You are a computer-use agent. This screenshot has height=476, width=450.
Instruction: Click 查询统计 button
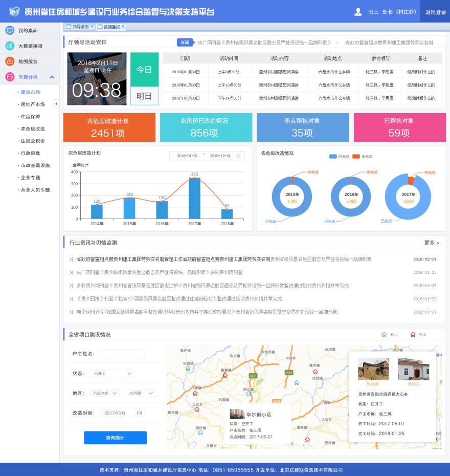(115, 438)
